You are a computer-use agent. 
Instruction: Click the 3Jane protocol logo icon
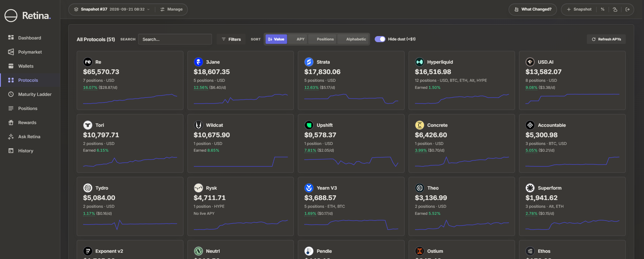tap(198, 62)
